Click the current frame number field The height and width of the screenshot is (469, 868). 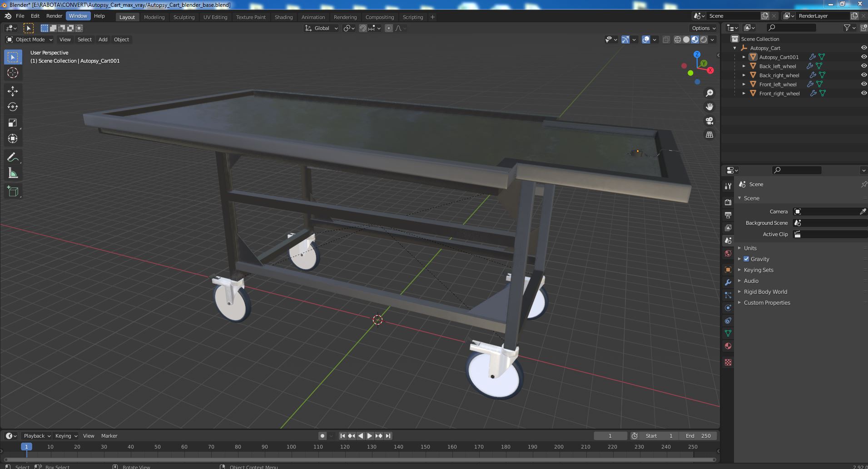pyautogui.click(x=610, y=436)
